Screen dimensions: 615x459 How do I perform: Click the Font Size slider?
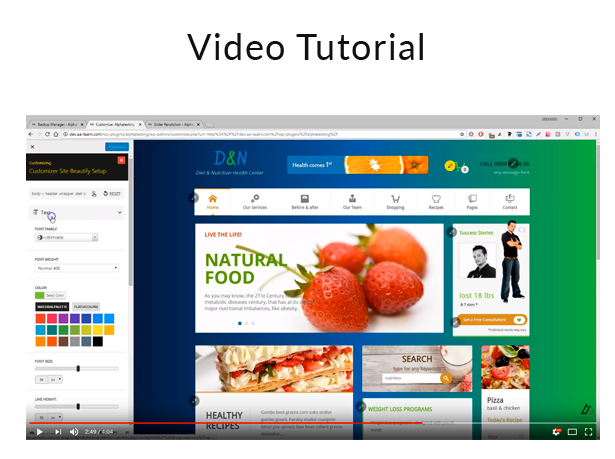point(76,369)
